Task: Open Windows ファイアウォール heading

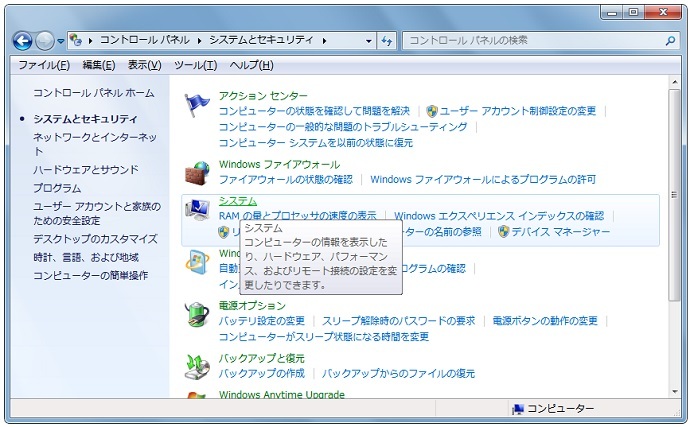Action: [279, 164]
